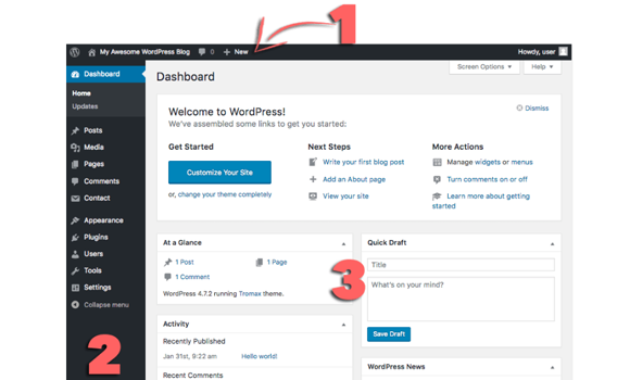Screen dimensions: 630x380
Task: Click the home icon beside the site name
Action: (92, 52)
